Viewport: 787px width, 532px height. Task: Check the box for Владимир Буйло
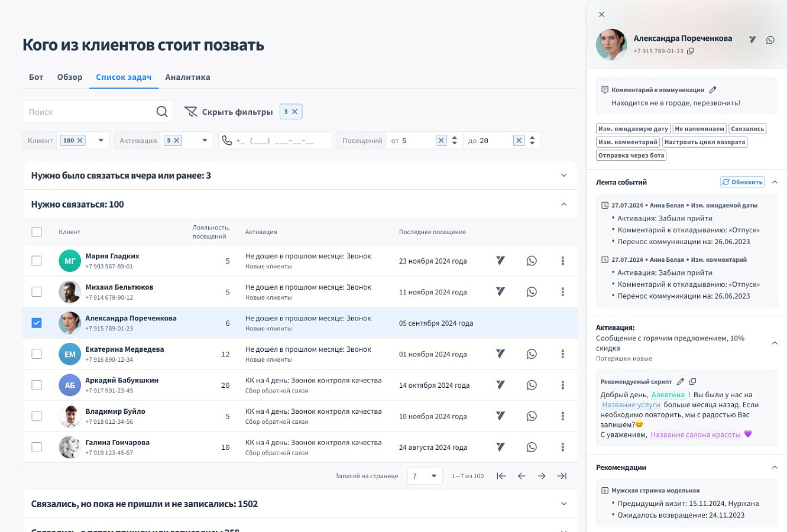tap(37, 416)
